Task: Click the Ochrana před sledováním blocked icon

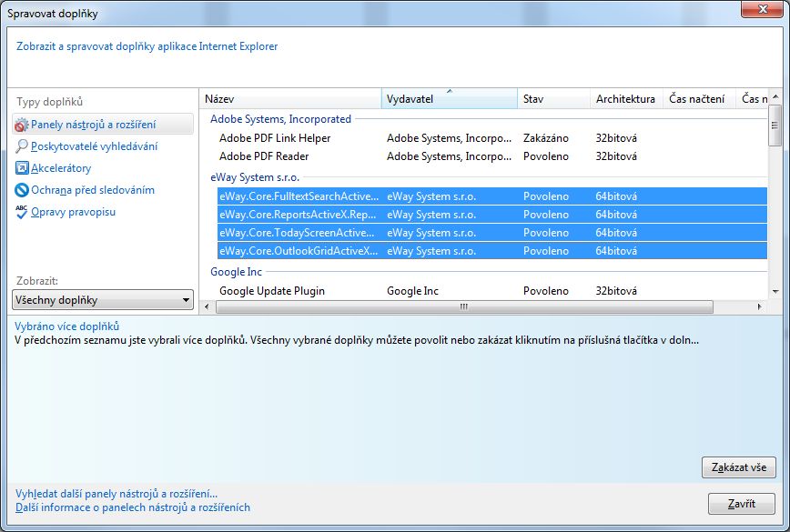Action: tap(22, 190)
